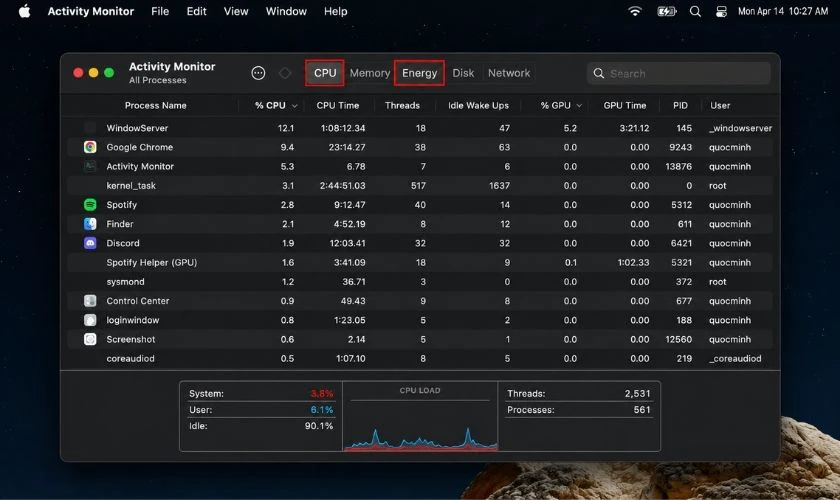The width and height of the screenshot is (840, 500).
Task: Select the WindowServer process row
Action: pos(420,128)
